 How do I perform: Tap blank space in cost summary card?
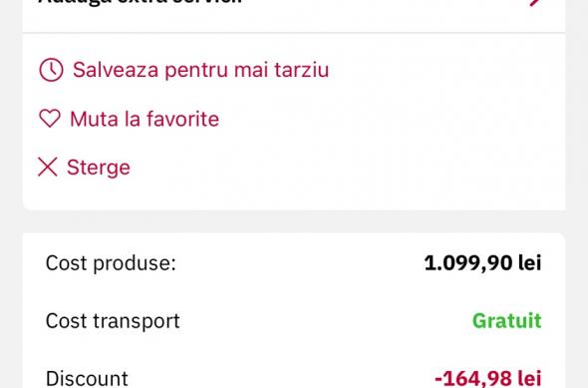(300, 292)
